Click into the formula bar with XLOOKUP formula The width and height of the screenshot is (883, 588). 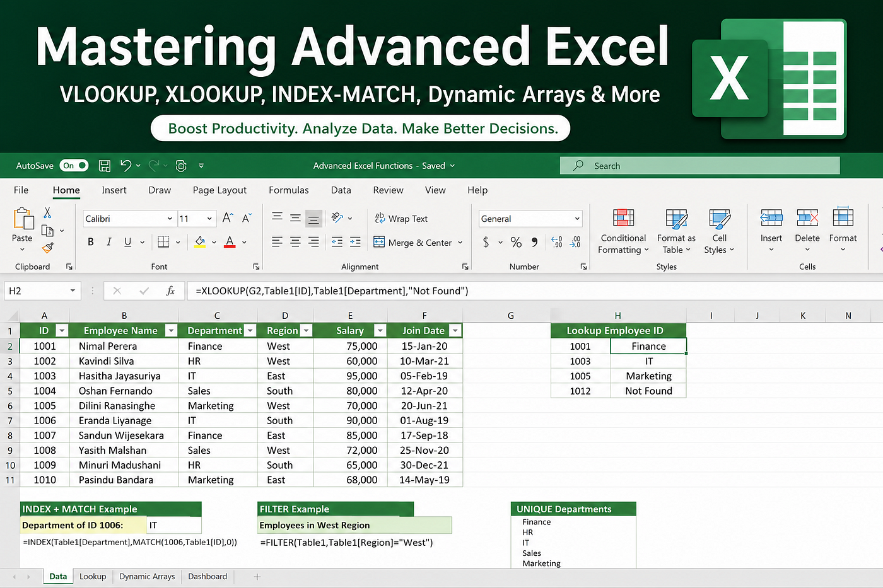click(x=535, y=291)
